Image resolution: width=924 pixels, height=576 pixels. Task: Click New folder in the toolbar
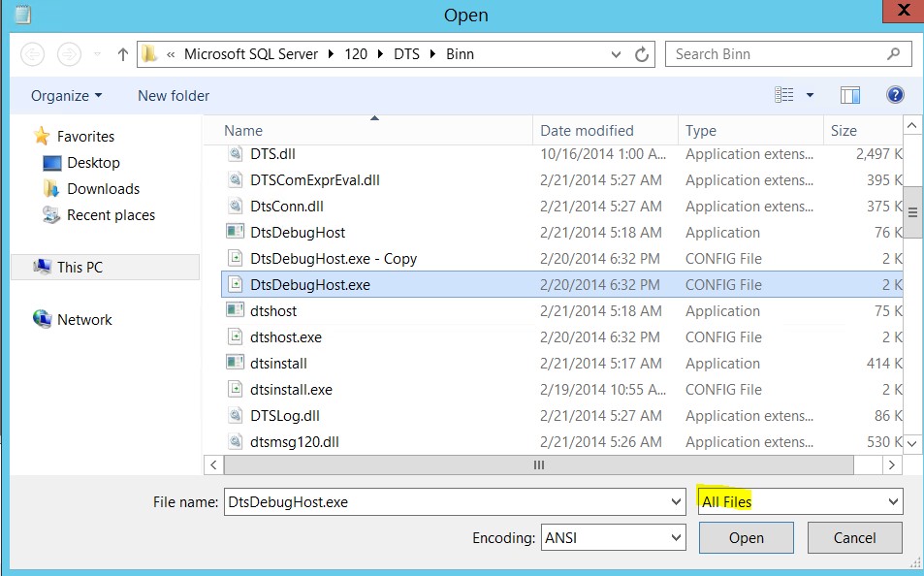174,96
